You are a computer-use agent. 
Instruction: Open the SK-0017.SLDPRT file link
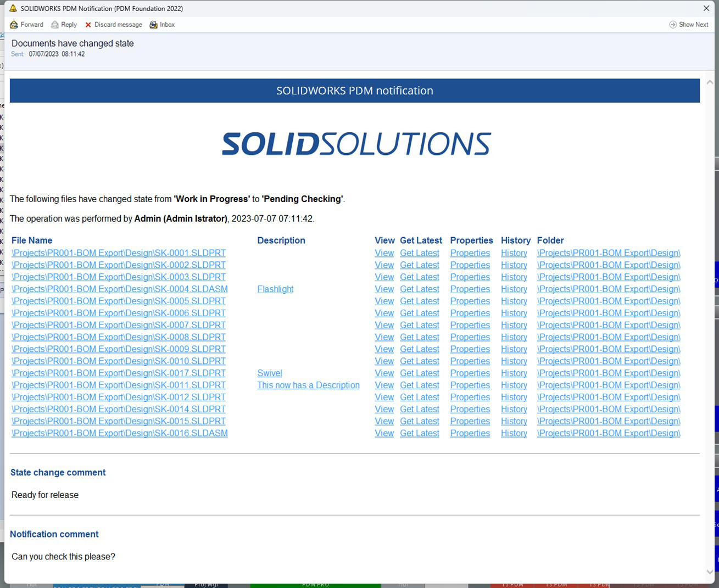click(119, 373)
